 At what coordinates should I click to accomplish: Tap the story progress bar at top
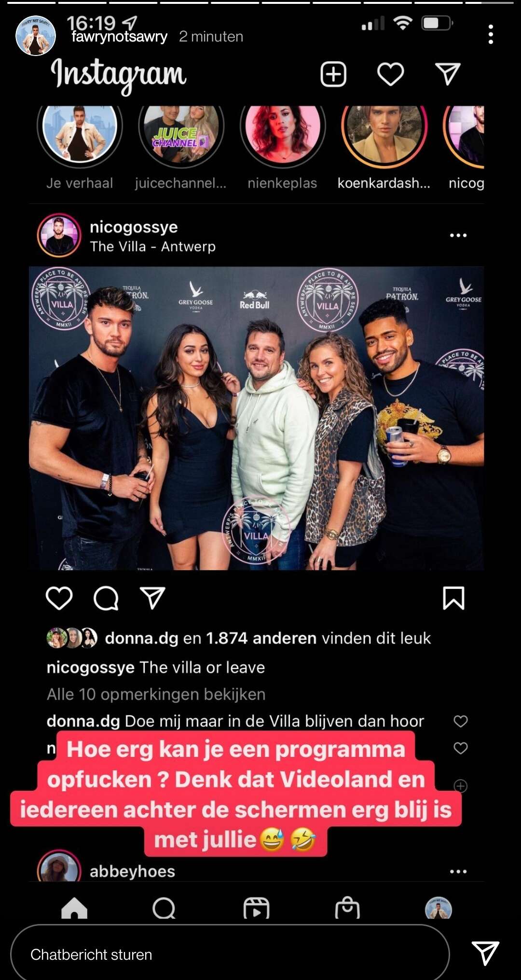(x=260, y=2)
